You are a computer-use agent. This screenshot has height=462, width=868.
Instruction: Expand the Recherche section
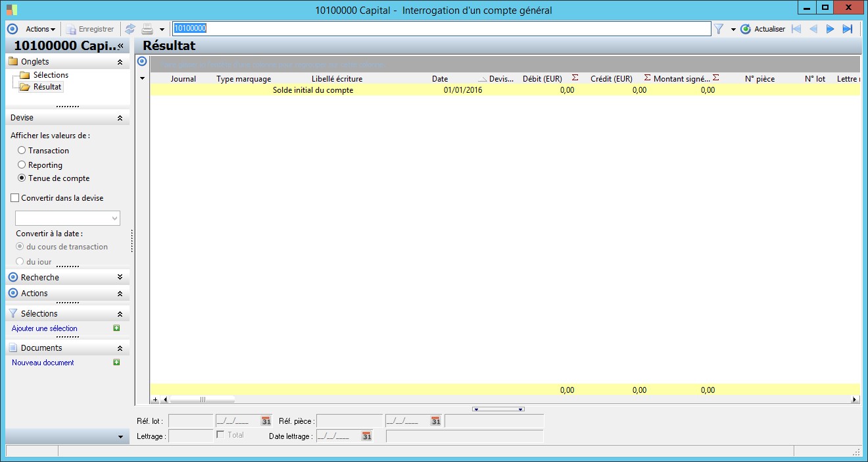120,278
